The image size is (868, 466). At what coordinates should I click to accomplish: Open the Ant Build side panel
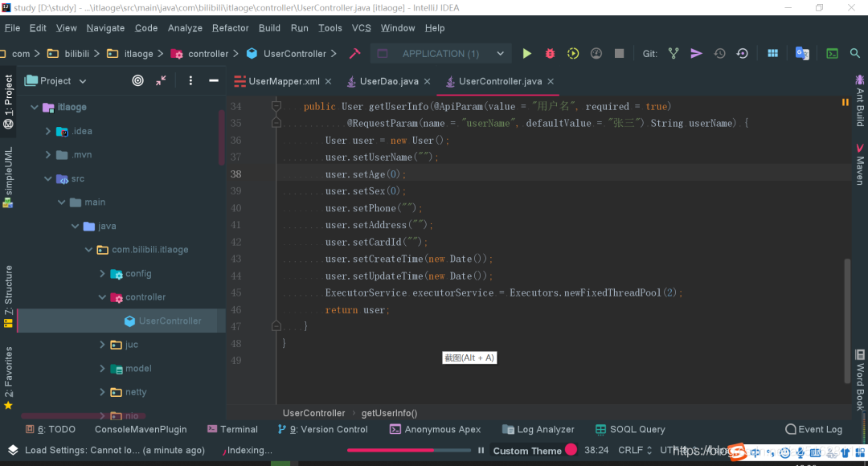coord(860,101)
